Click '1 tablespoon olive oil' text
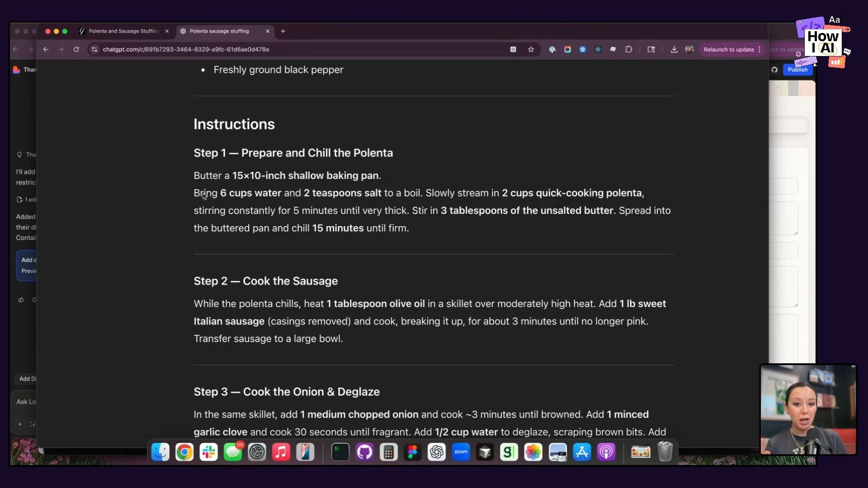Image resolution: width=868 pixels, height=488 pixels. coord(376,304)
